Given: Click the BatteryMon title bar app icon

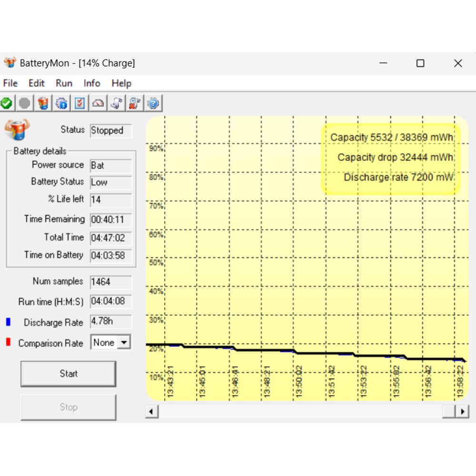Looking at the screenshot, I should tap(10, 63).
